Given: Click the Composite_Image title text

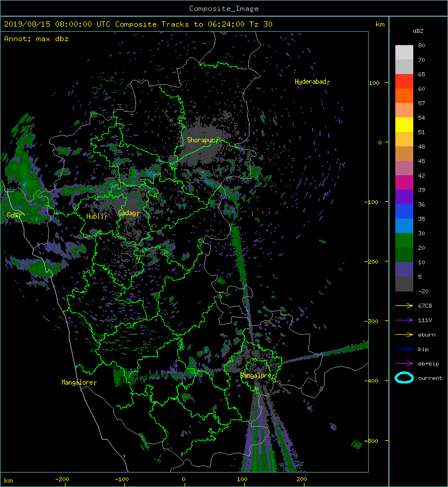Looking at the screenshot, I should (224, 9).
